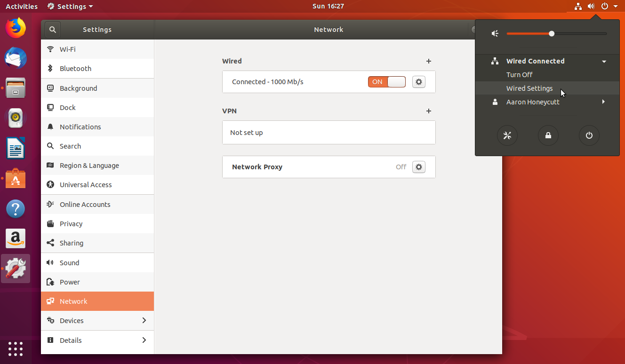
Task: Click the search icon in Settings sidebar
Action: tap(52, 29)
